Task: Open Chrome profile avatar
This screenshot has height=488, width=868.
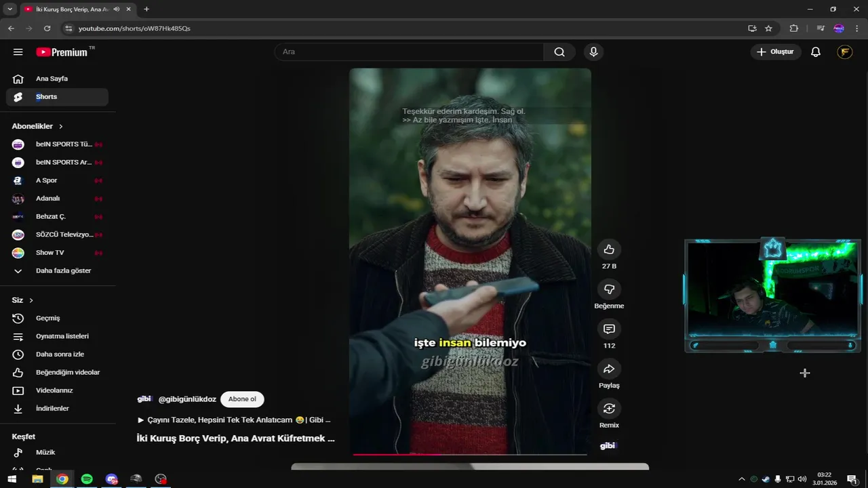Action: tap(839, 28)
